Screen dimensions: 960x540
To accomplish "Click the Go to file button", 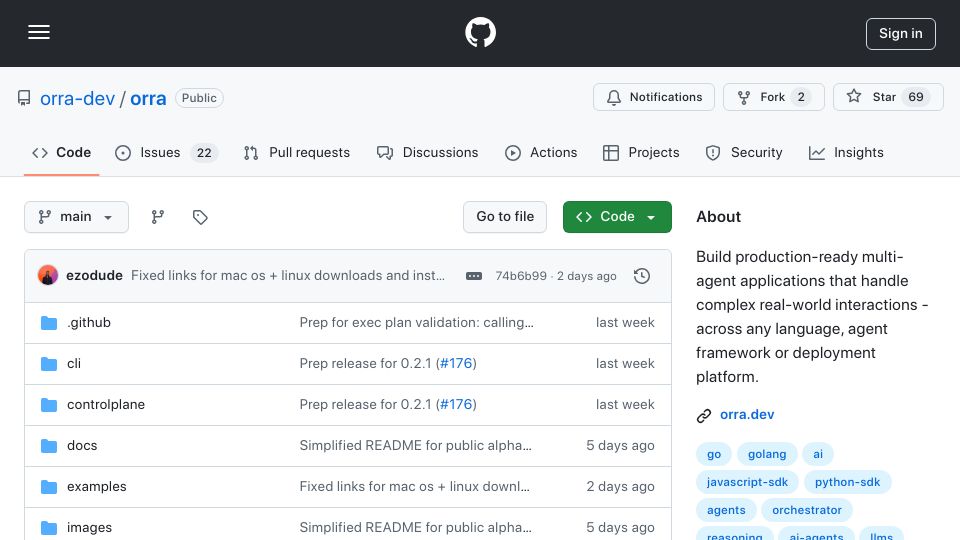I will point(505,217).
